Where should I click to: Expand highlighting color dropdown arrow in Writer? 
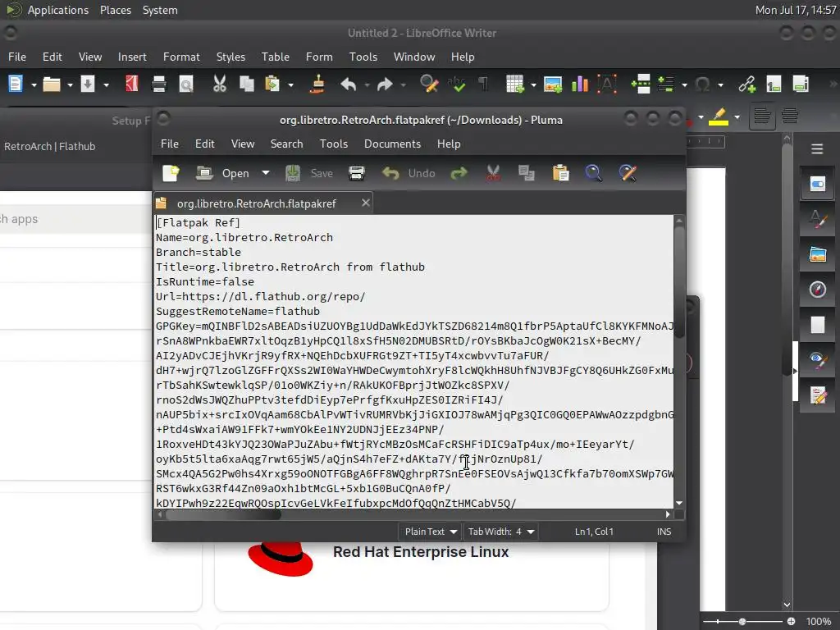point(737,116)
